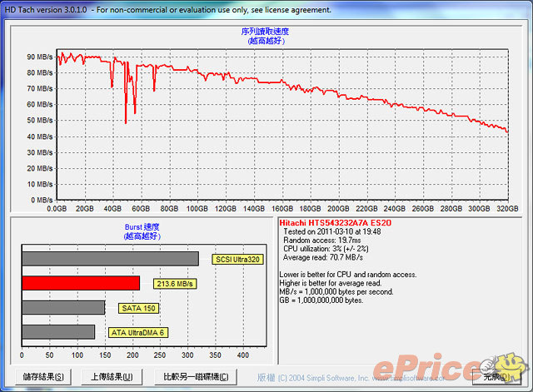Viewport: 533px width, 392px height.
Task: Click 'Higher is better for average read.' text
Action: [x=331, y=283]
